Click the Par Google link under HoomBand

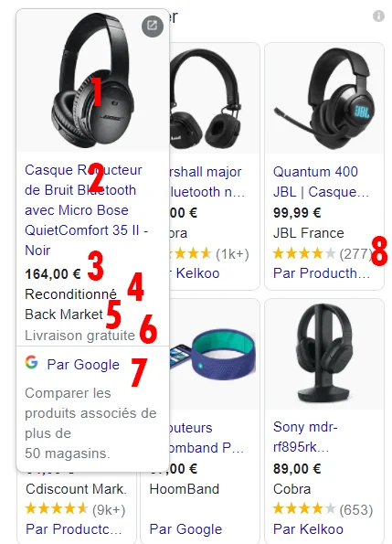[185, 529]
